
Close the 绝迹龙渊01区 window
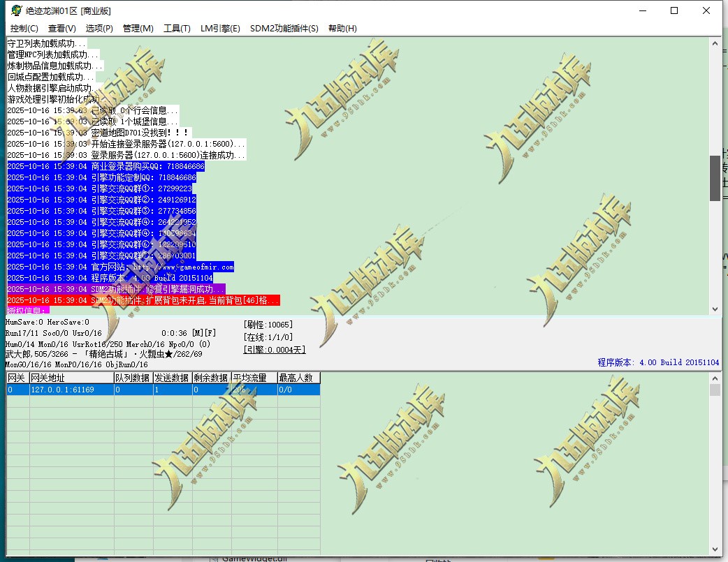click(706, 10)
